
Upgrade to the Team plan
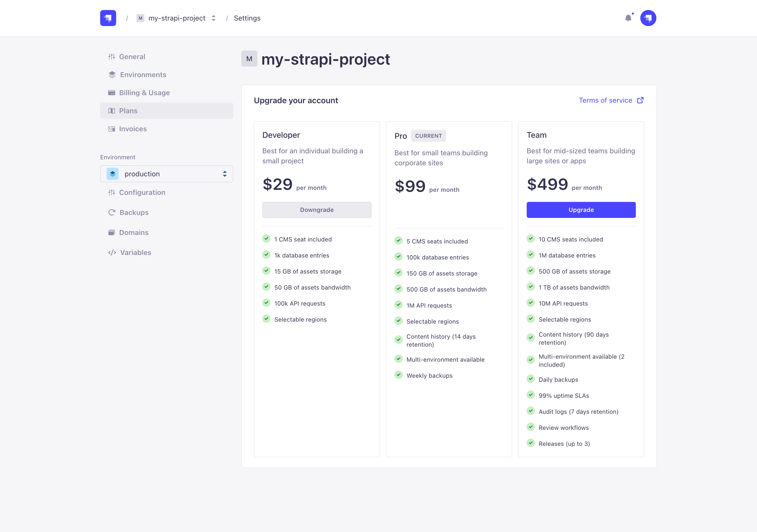pos(581,210)
